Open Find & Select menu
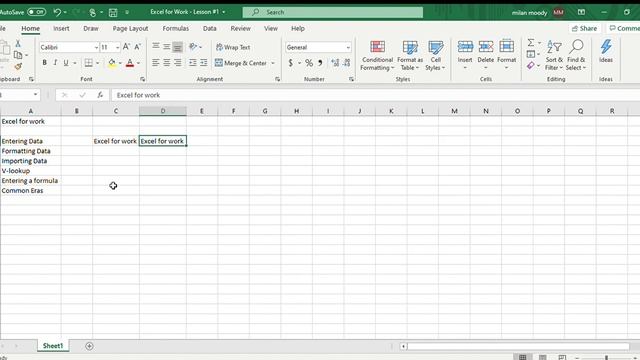 [576, 56]
